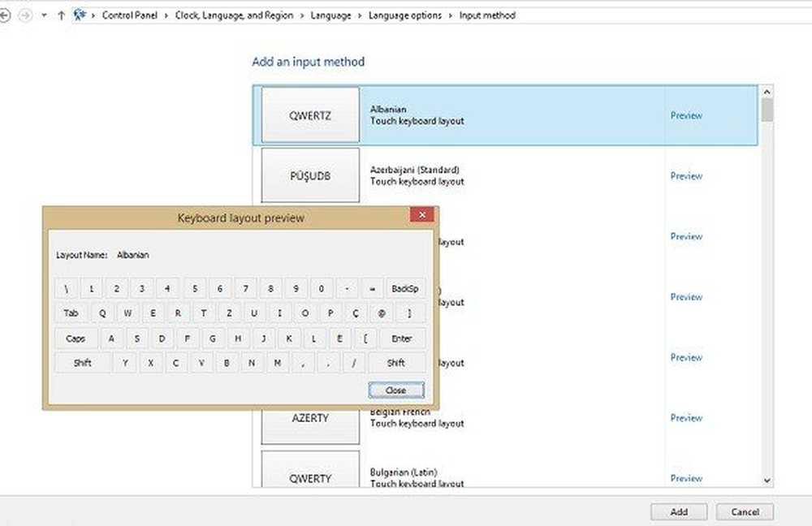
Task: Open Preview link for Azerbaijani (Standard)
Action: click(x=686, y=176)
